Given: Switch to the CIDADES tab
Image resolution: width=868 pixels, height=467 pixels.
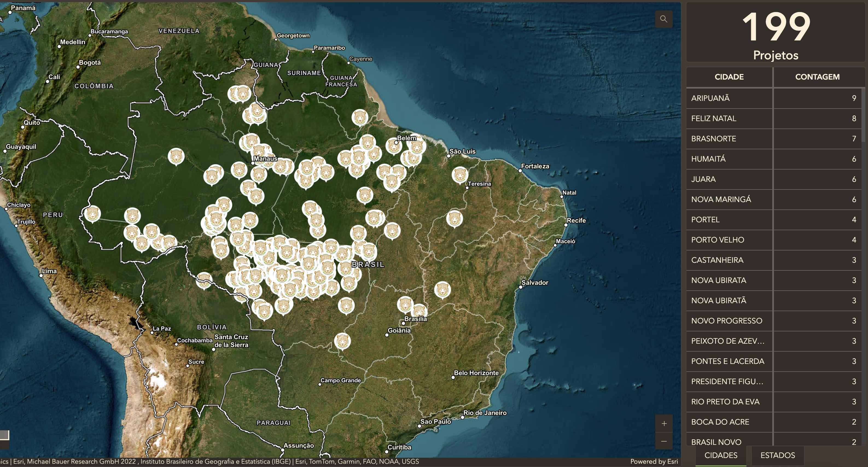Looking at the screenshot, I should coord(721,455).
